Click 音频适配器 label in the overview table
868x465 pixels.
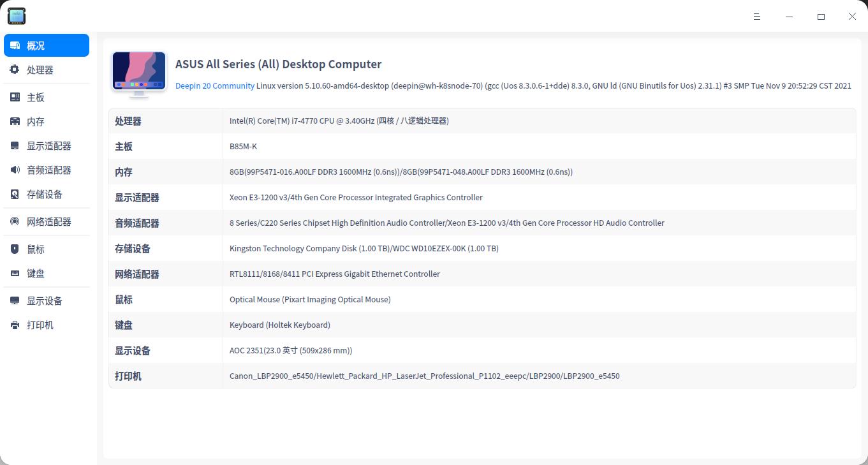point(137,223)
